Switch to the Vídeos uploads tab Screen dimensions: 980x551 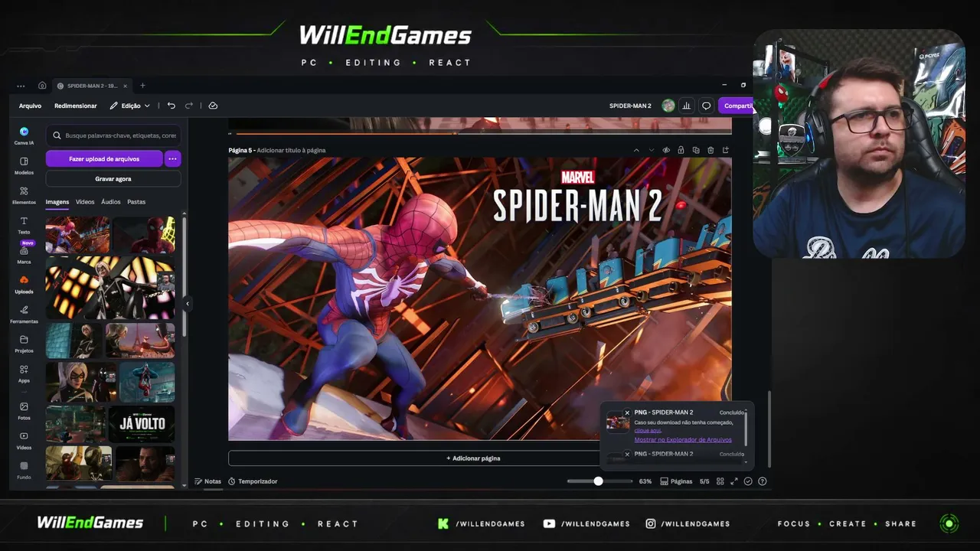click(85, 202)
